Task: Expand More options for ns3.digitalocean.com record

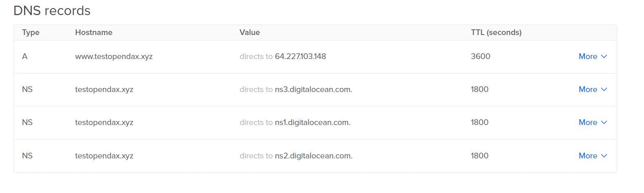Action: click(x=593, y=90)
